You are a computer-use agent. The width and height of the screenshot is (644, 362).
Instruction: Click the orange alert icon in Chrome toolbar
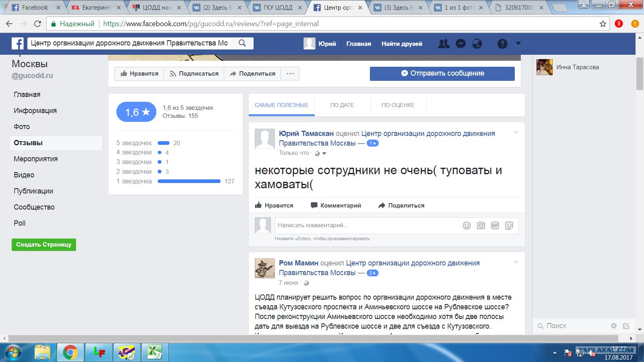point(635,24)
